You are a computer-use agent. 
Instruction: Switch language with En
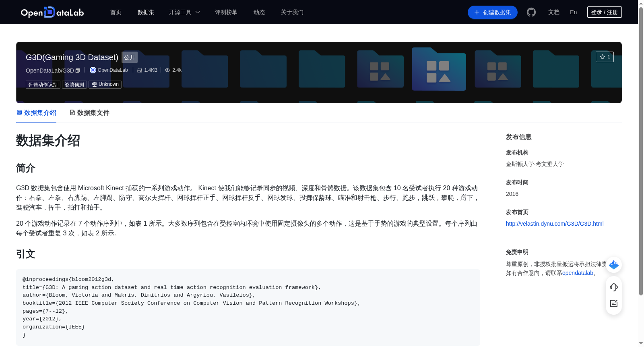point(573,12)
